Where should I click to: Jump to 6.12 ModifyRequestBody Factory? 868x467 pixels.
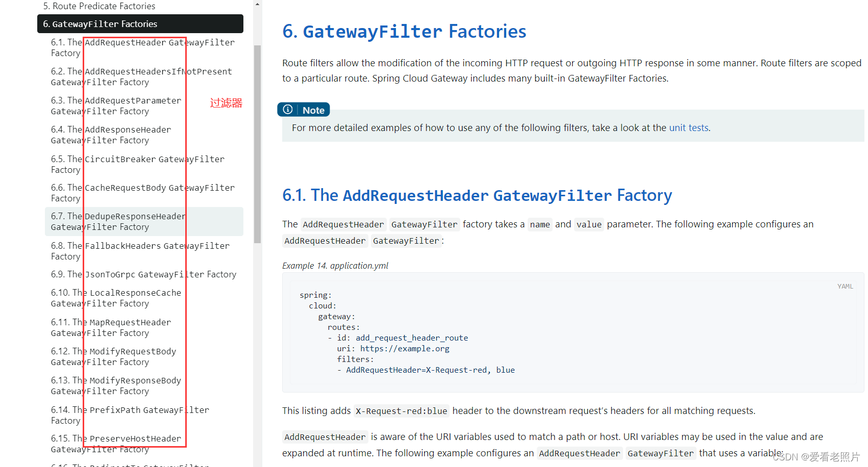pos(113,356)
